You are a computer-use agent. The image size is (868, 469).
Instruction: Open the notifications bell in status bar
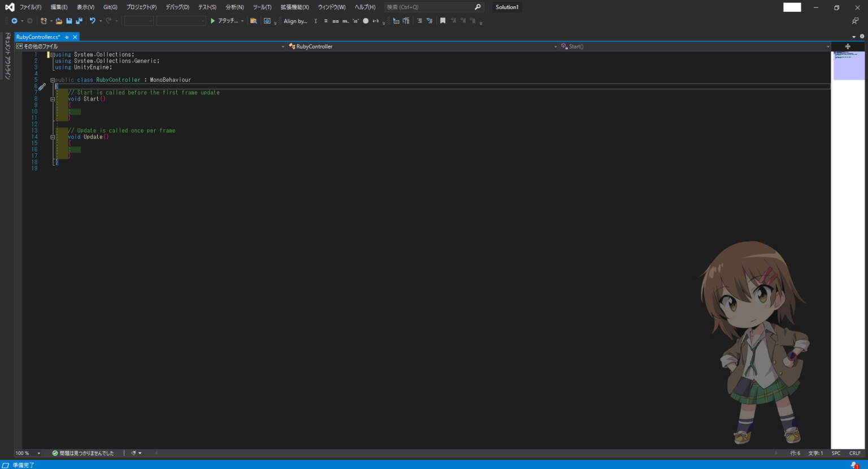pos(854,465)
